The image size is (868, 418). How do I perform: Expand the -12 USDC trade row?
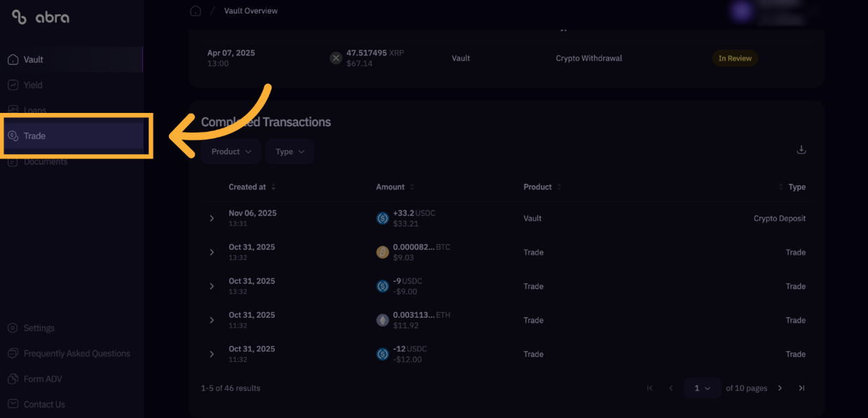(212, 354)
